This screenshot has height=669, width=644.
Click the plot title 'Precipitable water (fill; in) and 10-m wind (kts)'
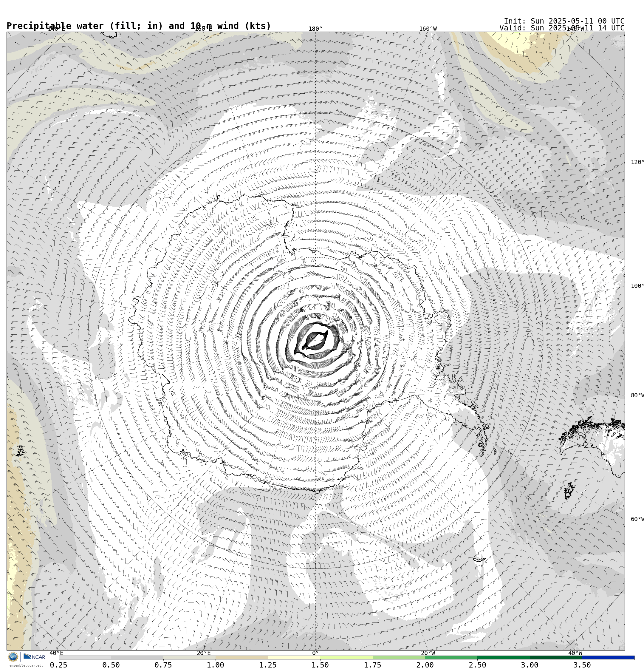point(139,26)
